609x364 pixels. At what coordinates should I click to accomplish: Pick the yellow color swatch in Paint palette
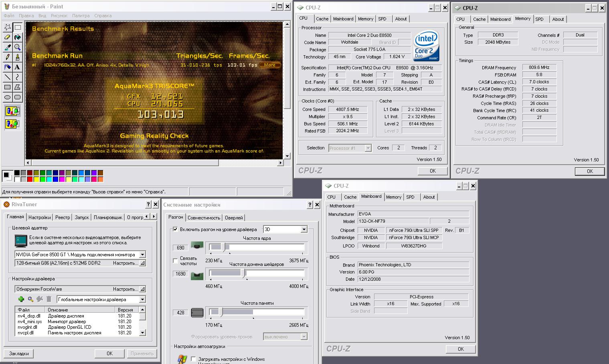coord(36,179)
